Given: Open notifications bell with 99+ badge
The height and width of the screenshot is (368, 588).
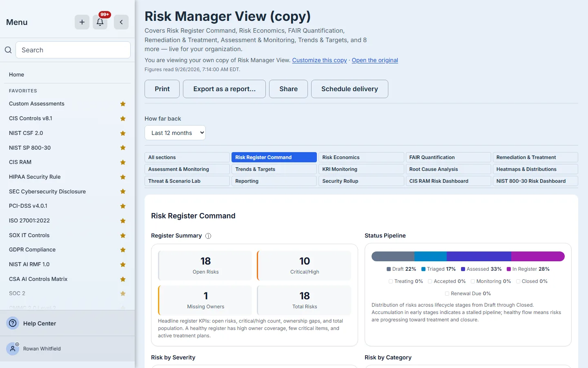Looking at the screenshot, I should (100, 22).
